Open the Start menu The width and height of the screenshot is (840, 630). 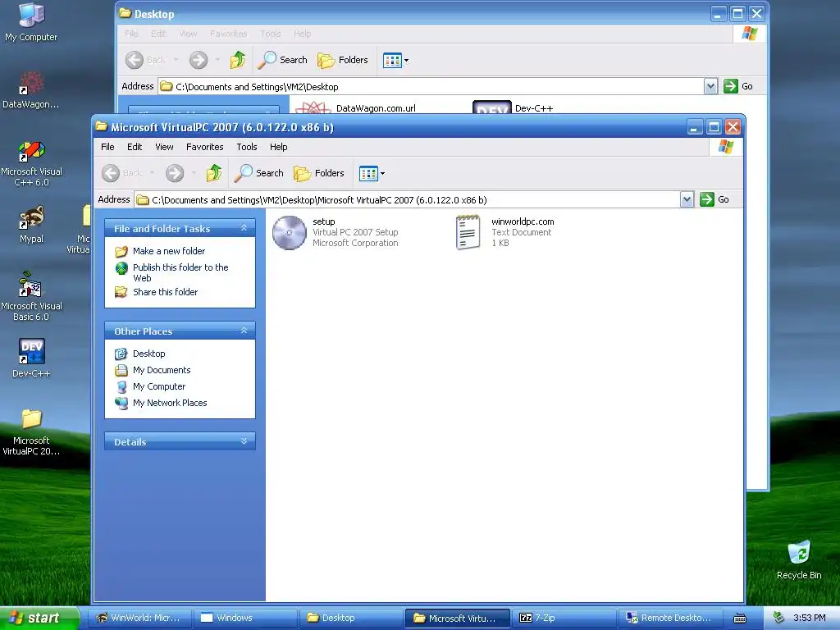click(39, 619)
